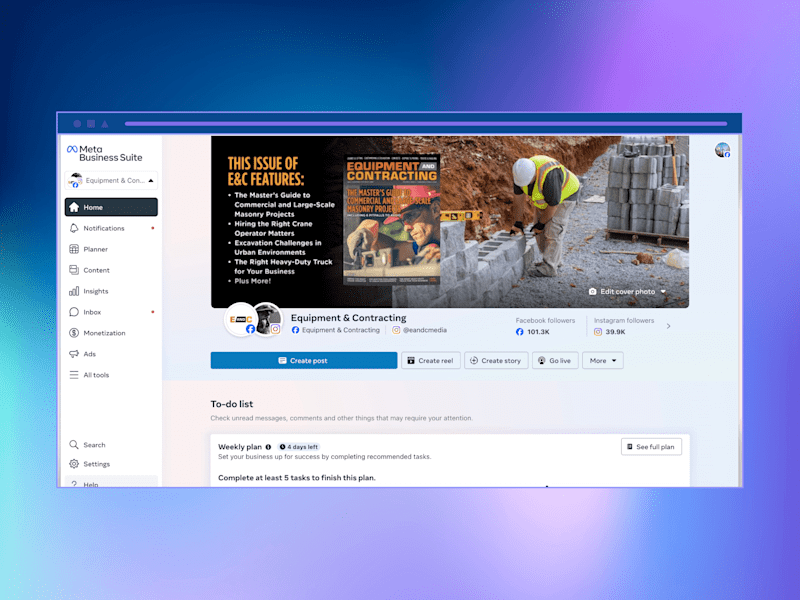
Task: Click the Create post button
Action: 304,360
